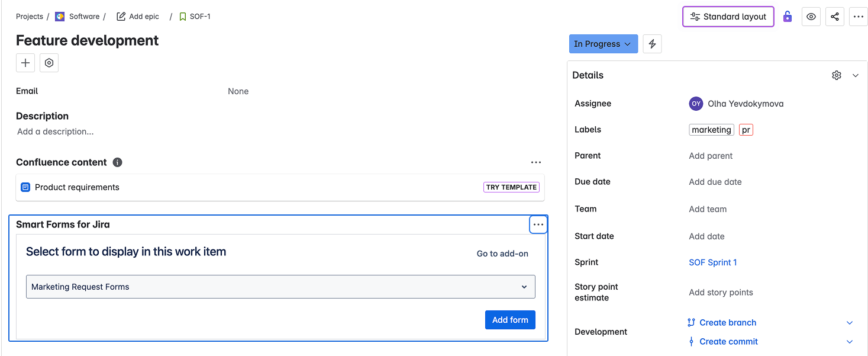Click the Add epic pencil icon

point(121,17)
